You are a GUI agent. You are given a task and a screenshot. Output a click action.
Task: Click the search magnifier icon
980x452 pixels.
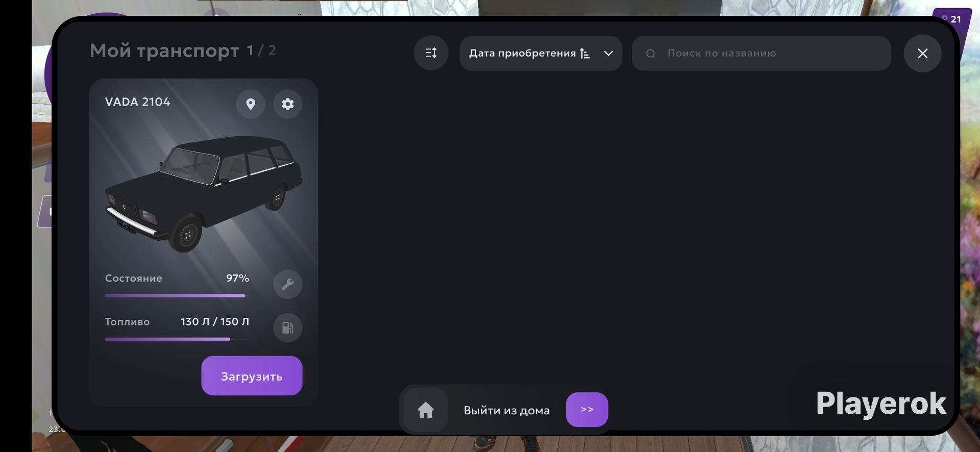coord(651,54)
